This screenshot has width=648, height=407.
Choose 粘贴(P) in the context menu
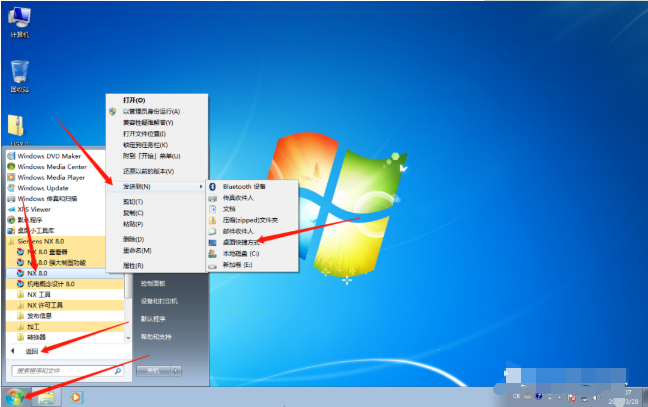pos(157,224)
